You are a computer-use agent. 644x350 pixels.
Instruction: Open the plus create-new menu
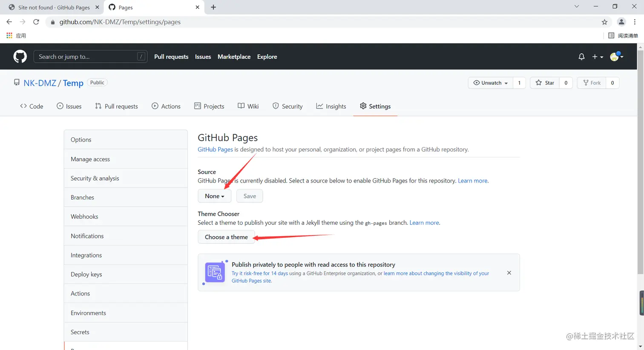click(x=597, y=57)
